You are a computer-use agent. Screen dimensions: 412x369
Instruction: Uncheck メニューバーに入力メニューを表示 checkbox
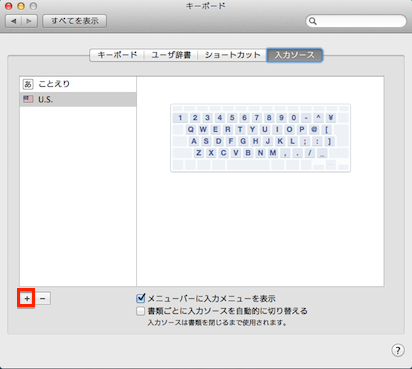click(x=141, y=298)
